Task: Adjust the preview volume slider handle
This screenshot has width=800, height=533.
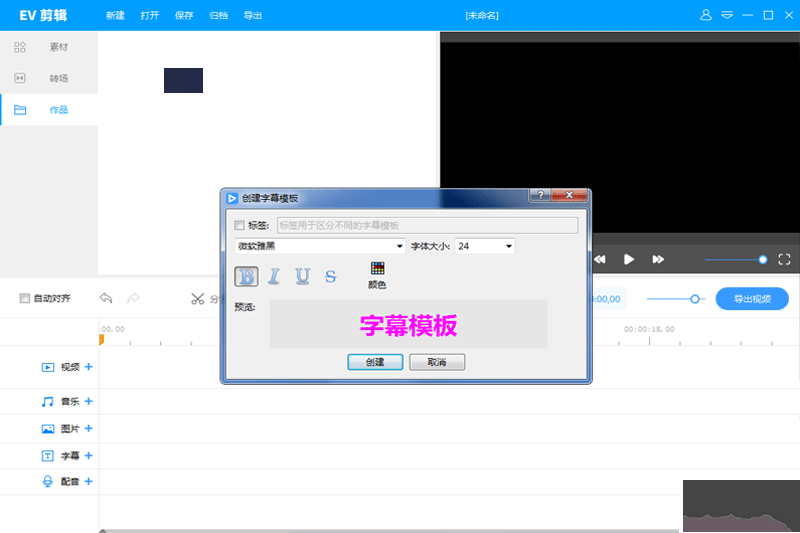Action: [x=763, y=260]
